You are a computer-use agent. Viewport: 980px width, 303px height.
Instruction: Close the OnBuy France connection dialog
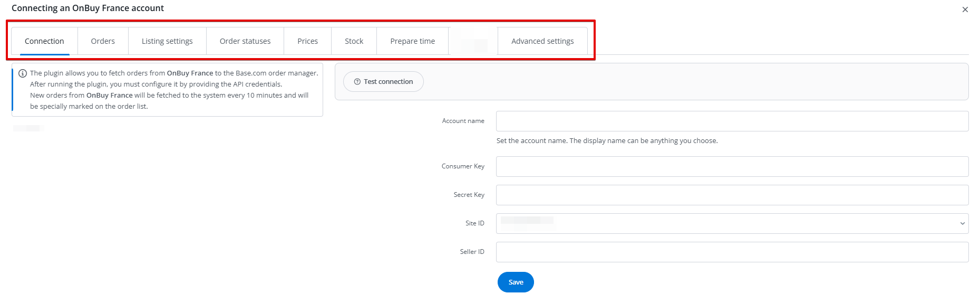[965, 10]
